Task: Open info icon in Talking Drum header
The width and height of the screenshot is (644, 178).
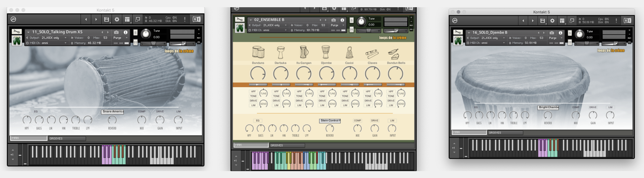Action: coord(125,32)
